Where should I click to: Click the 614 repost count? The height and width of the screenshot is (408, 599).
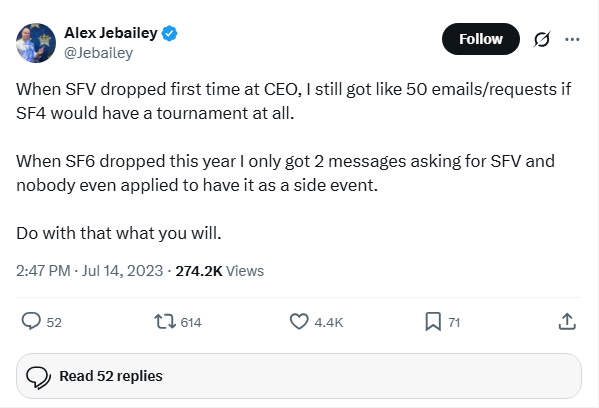tap(191, 322)
